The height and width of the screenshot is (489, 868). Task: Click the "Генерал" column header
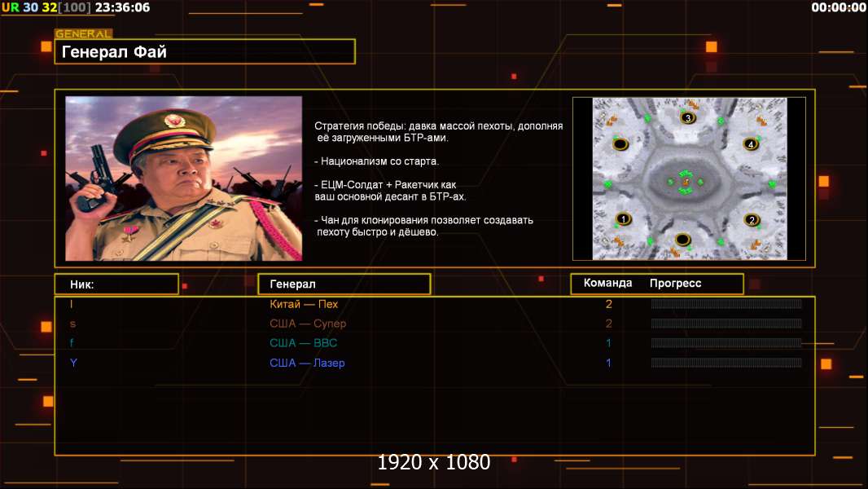click(x=344, y=284)
